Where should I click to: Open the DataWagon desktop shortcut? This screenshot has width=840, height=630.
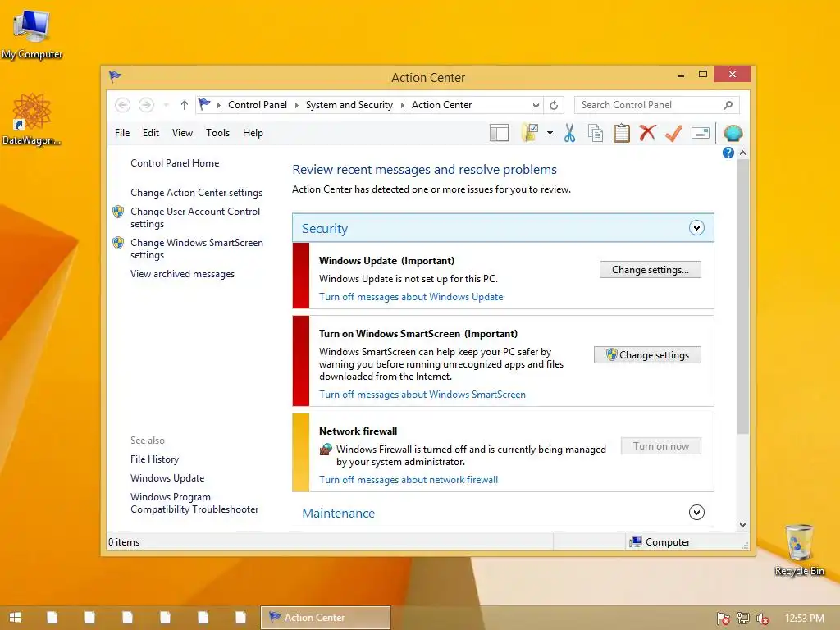[32, 119]
